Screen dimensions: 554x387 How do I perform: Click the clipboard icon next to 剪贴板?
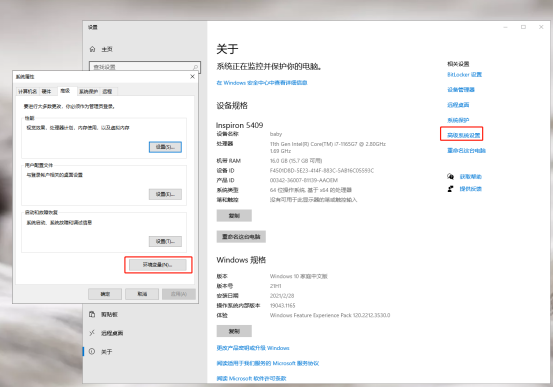point(92,314)
